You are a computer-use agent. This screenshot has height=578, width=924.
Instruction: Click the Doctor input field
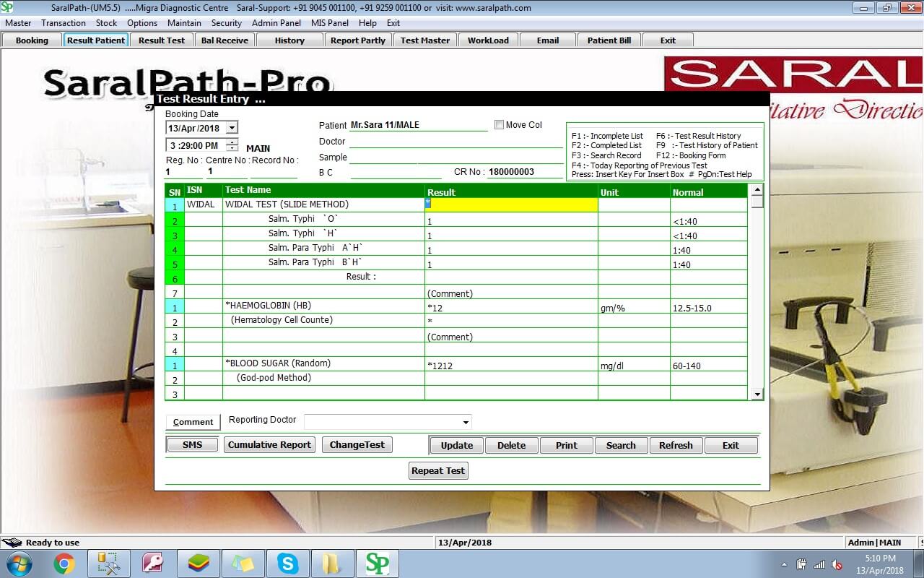[x=456, y=142]
